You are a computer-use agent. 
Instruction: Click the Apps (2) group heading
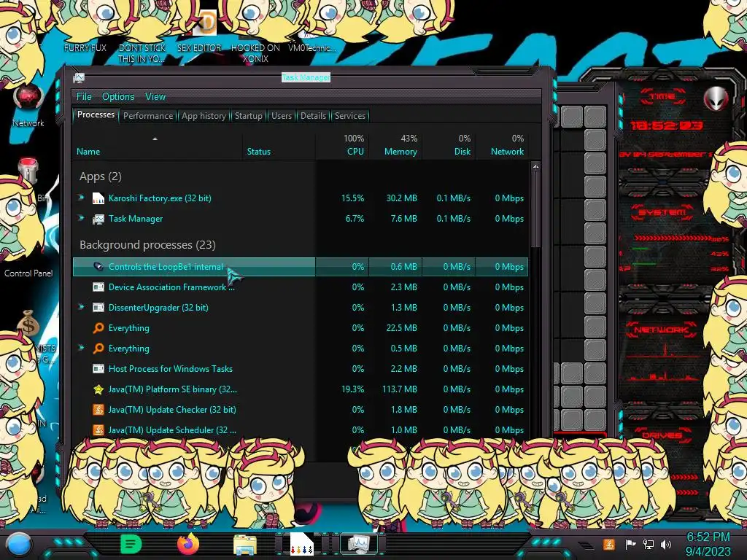pos(101,176)
